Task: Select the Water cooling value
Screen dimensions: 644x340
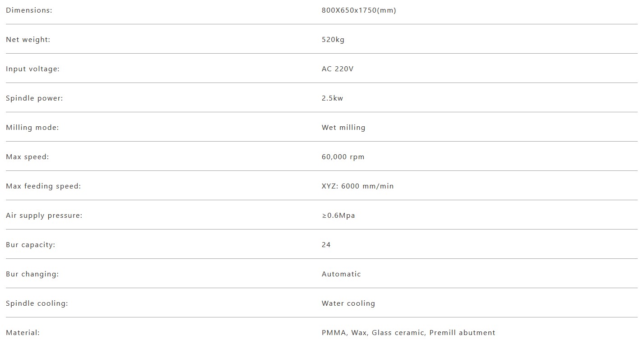Action: point(348,303)
